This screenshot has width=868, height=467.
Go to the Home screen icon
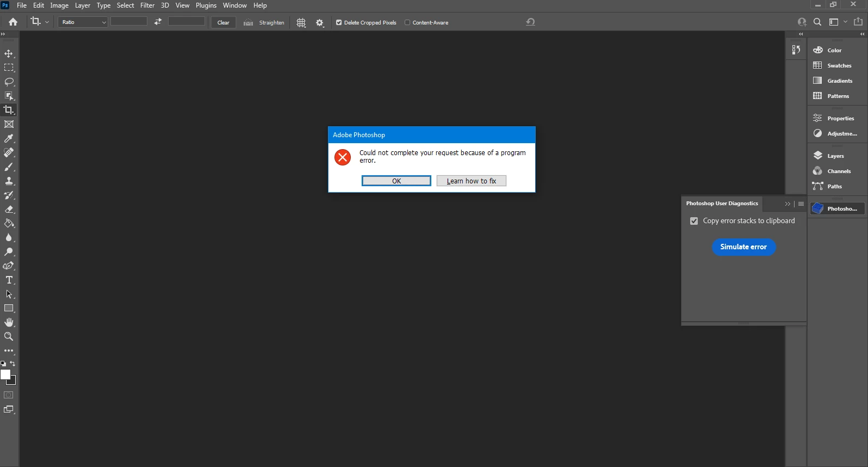pos(13,22)
